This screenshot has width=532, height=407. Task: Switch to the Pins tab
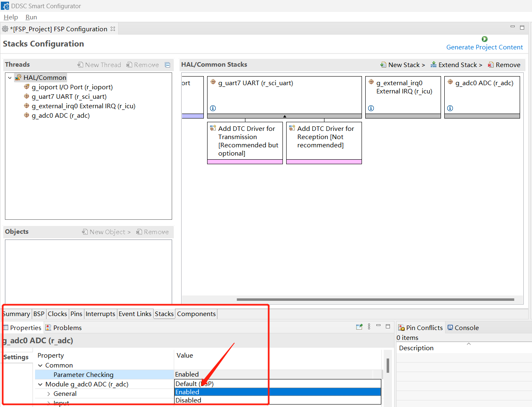[x=76, y=314]
